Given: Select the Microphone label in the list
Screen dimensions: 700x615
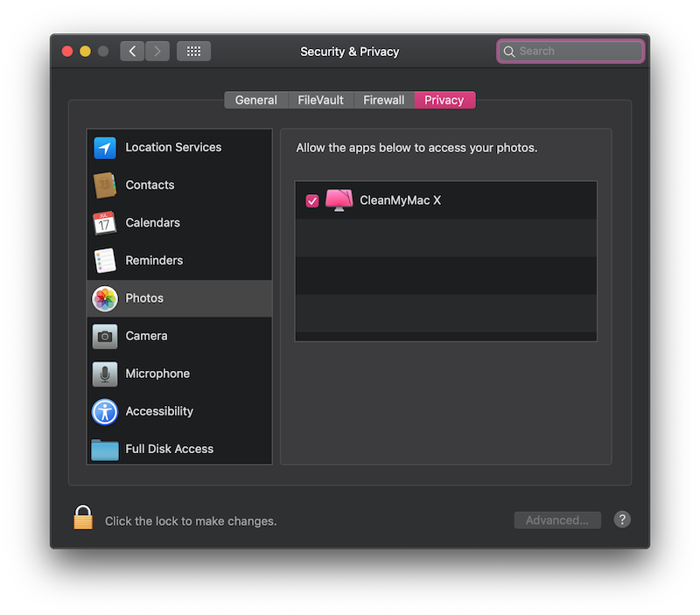Looking at the screenshot, I should point(157,374).
